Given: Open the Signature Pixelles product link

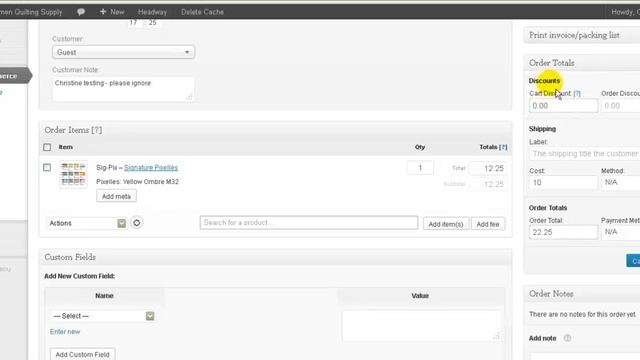Looking at the screenshot, I should click(151, 167).
